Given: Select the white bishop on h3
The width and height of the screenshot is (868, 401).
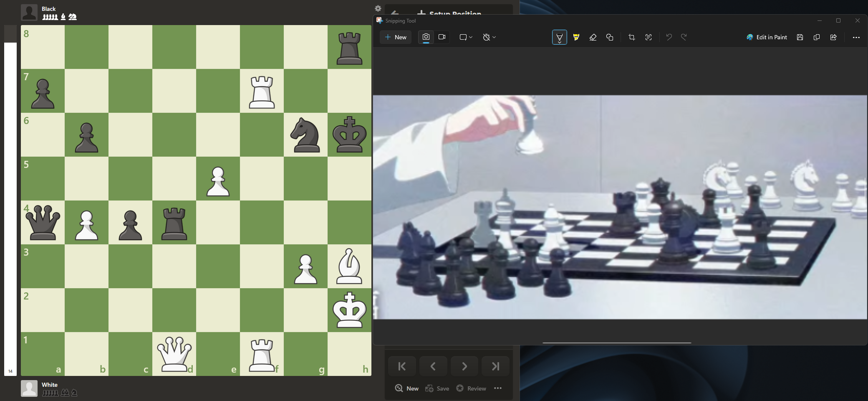Looking at the screenshot, I should (x=349, y=266).
